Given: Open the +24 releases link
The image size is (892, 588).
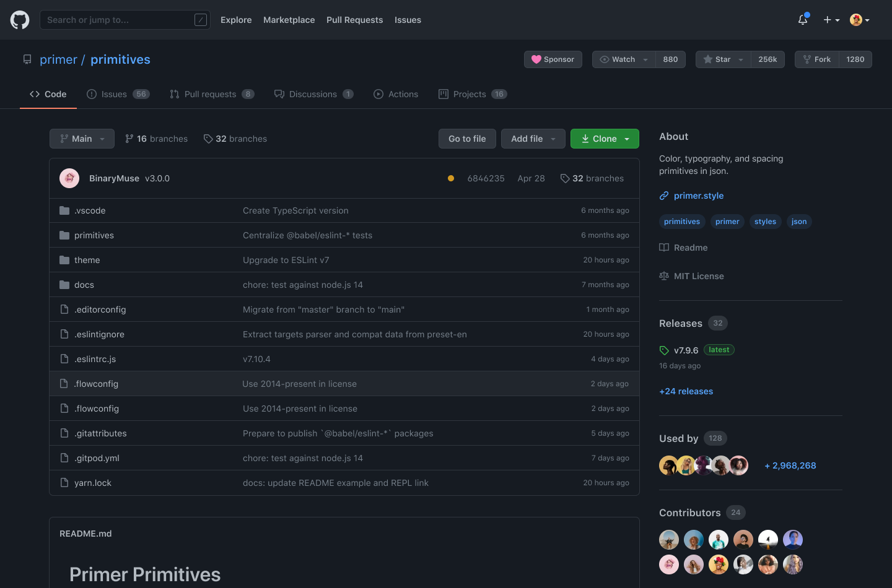Looking at the screenshot, I should [x=686, y=391].
